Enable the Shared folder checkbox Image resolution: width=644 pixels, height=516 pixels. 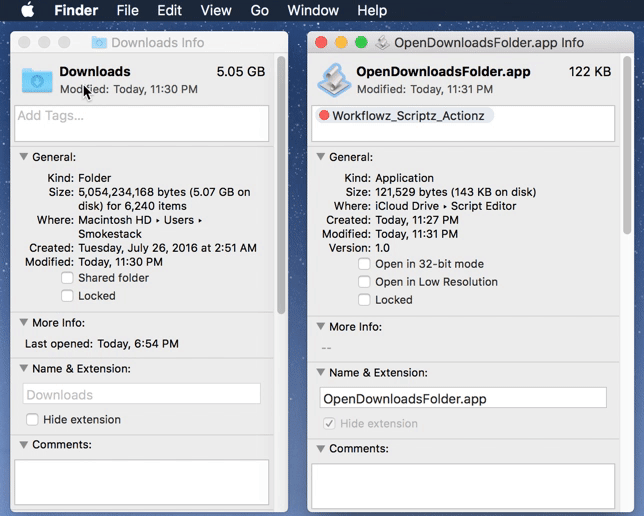pyautogui.click(x=67, y=278)
